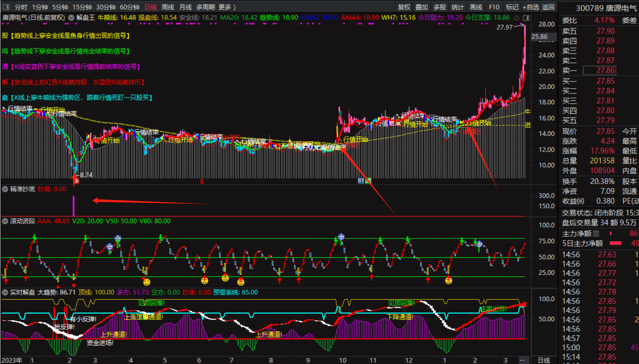Switch to the 60分钟 period tab
Image resolution: width=639 pixels, height=364 pixels.
(x=129, y=7)
